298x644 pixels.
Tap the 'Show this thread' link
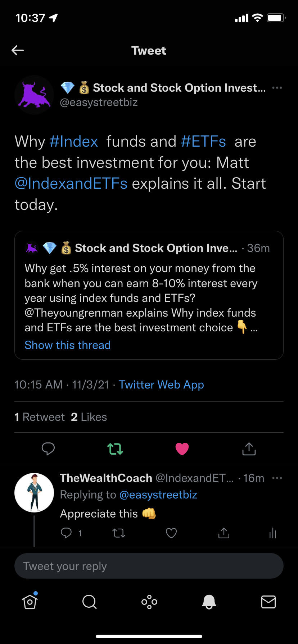click(68, 345)
